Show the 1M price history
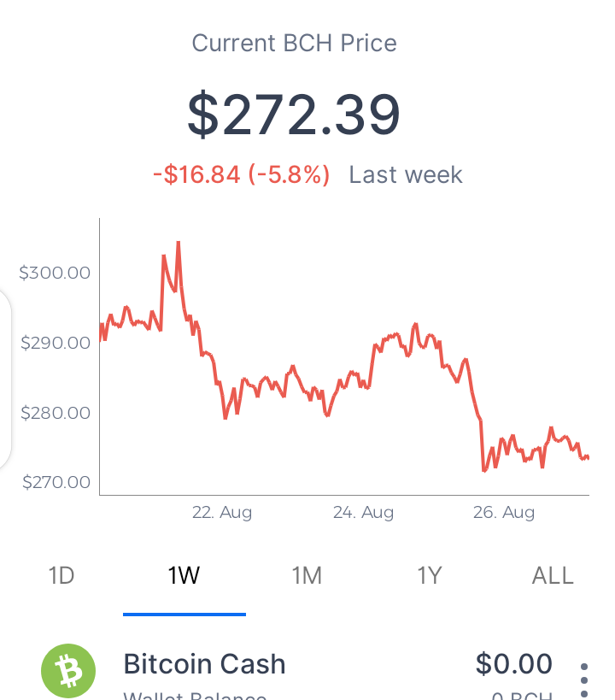This screenshot has height=700, width=615. tap(307, 575)
